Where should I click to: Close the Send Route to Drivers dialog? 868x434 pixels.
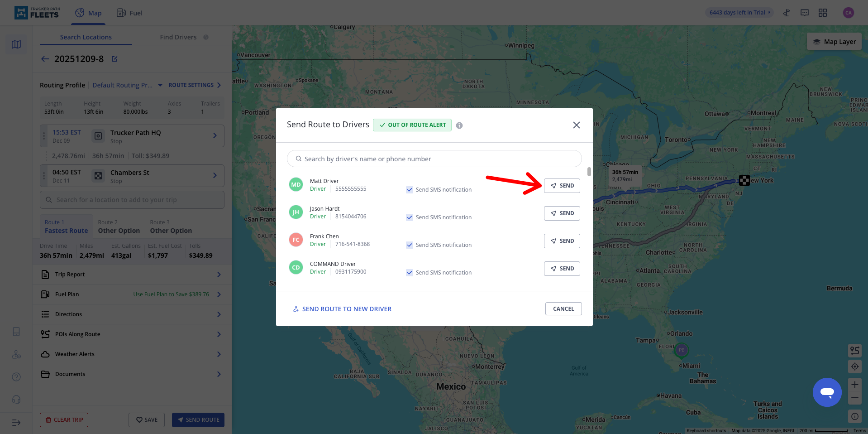[576, 125]
